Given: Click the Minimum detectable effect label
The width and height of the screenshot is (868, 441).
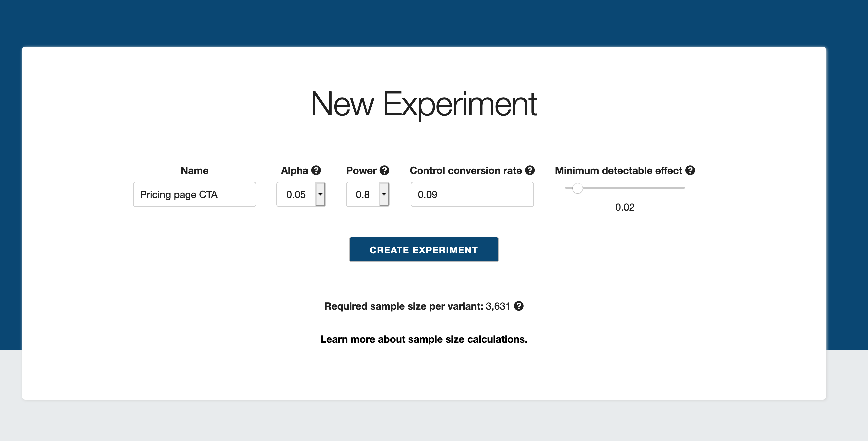Looking at the screenshot, I should (618, 170).
